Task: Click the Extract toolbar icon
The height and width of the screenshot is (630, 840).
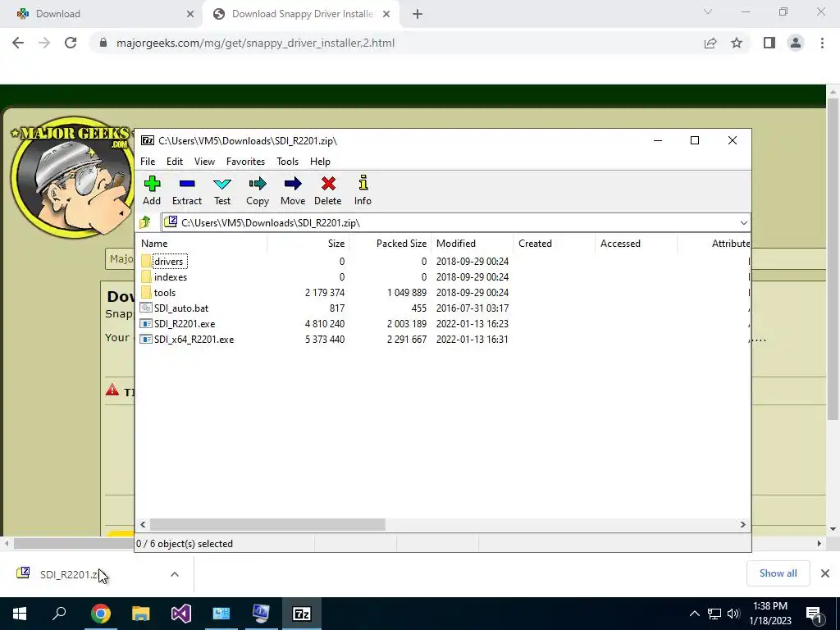Action: (x=187, y=184)
